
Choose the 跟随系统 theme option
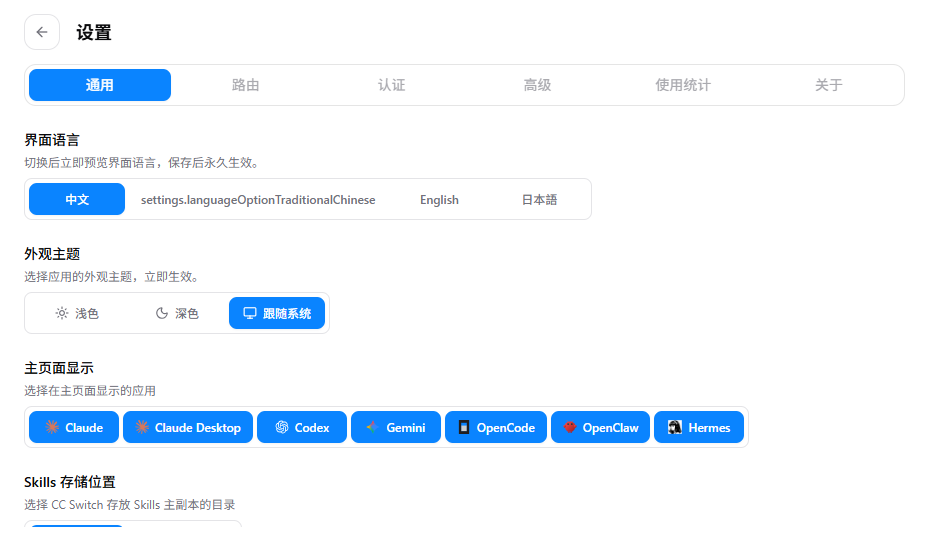277,313
